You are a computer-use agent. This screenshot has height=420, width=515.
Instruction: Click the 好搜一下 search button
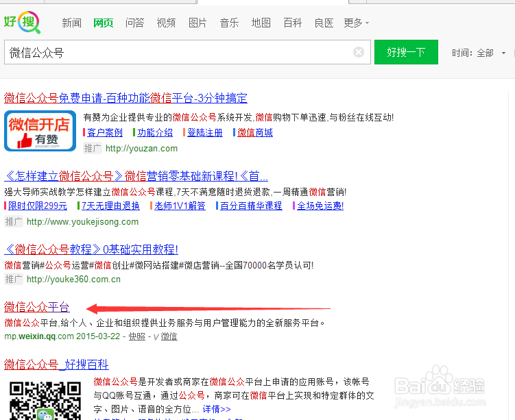click(x=406, y=52)
